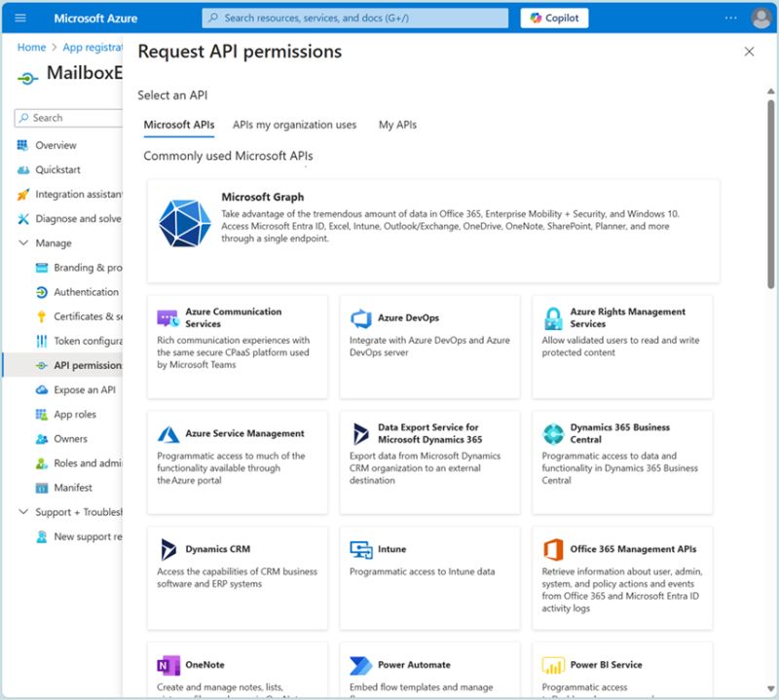
Task: Click the Dynamics CRM card title
Action: pyautogui.click(x=217, y=549)
